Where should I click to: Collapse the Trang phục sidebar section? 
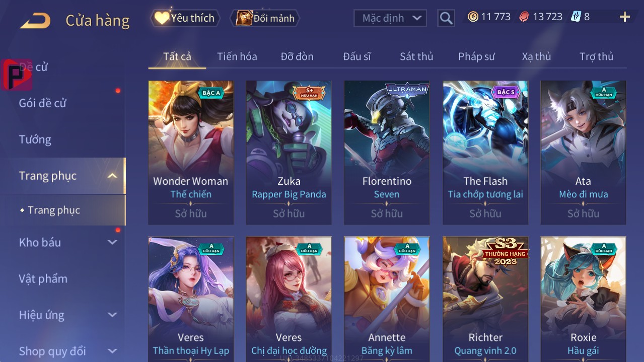click(113, 176)
